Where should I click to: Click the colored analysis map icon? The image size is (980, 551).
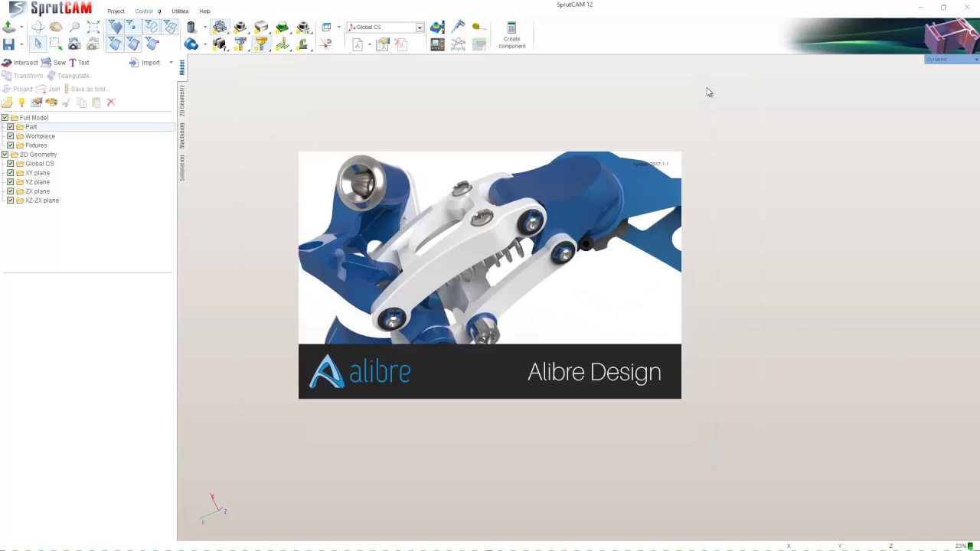[437, 27]
